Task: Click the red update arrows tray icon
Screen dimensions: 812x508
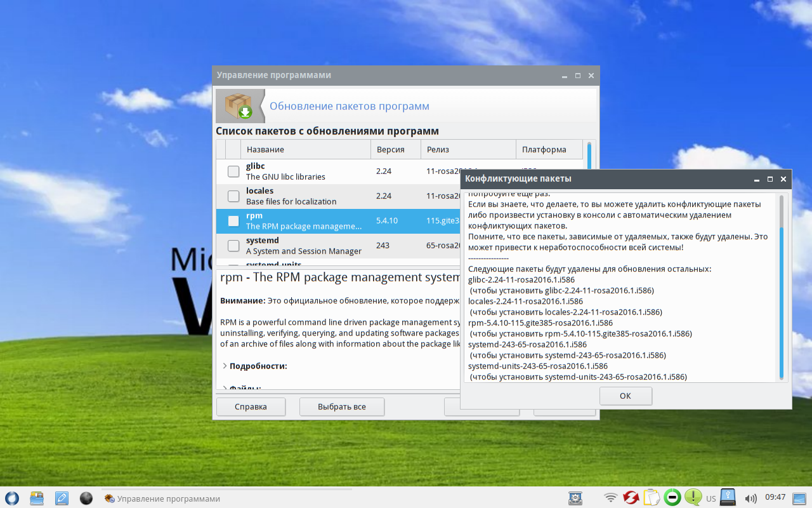Action: [x=631, y=498]
